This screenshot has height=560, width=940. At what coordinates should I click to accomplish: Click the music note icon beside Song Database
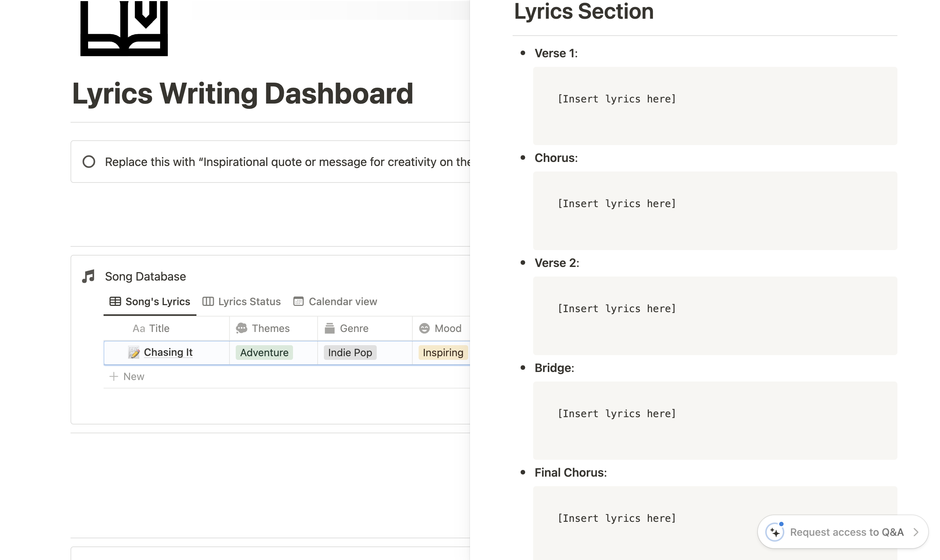88,277
